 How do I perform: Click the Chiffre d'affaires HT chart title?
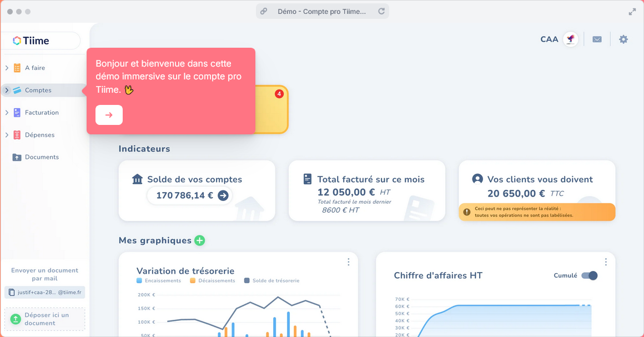(438, 276)
